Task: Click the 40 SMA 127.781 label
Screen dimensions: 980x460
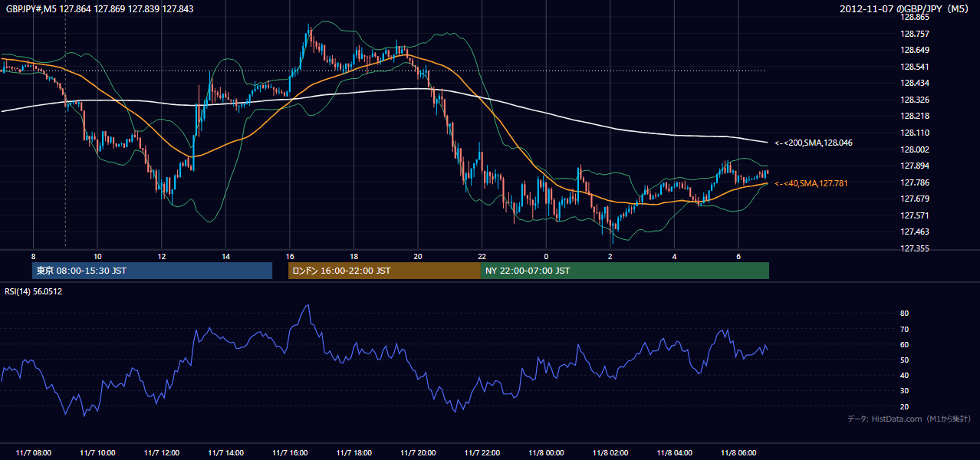Action: (811, 183)
